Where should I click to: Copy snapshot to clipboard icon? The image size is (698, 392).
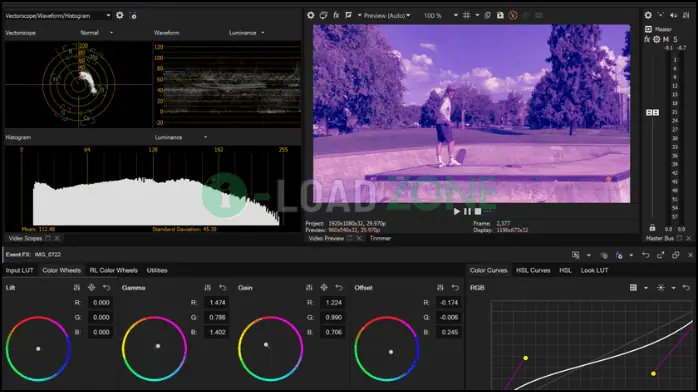coord(487,15)
